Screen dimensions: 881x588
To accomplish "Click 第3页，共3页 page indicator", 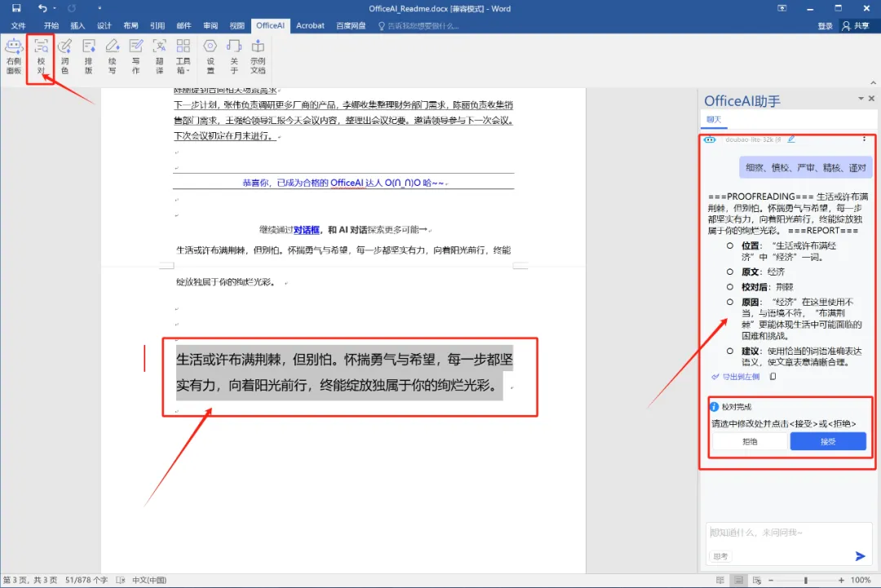I will [x=30, y=580].
